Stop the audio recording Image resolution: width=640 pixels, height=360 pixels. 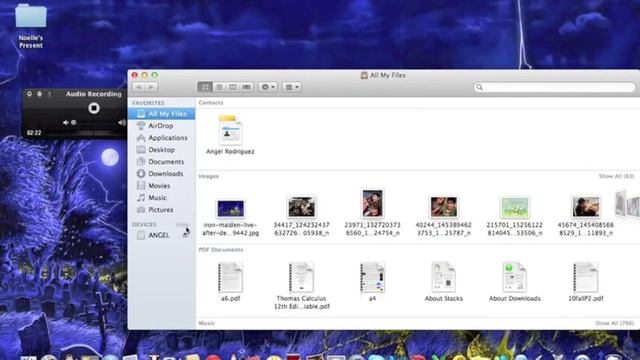pyautogui.click(x=94, y=108)
